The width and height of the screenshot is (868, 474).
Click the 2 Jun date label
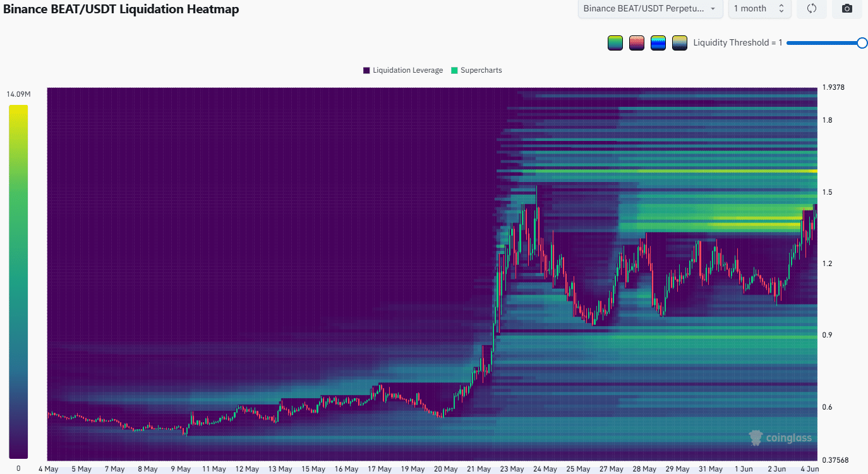coord(778,469)
